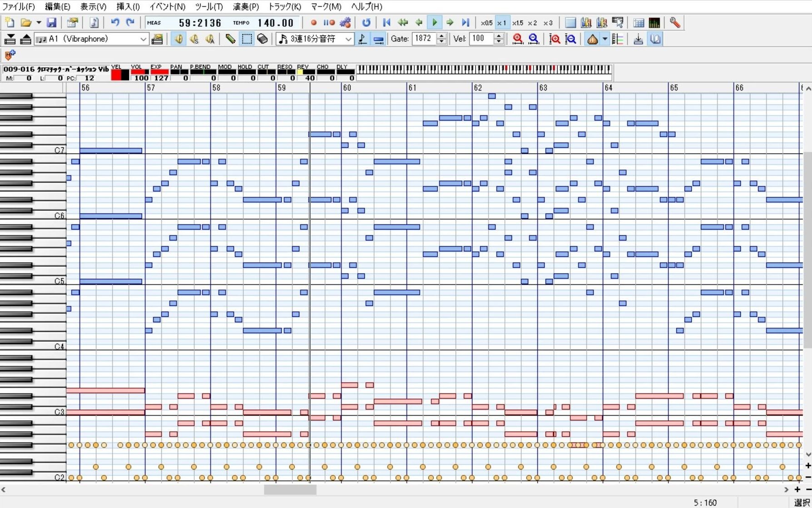The width and height of the screenshot is (812, 508).
Task: Toggle the solo speaker icon marked S
Action: pyautogui.click(x=194, y=39)
